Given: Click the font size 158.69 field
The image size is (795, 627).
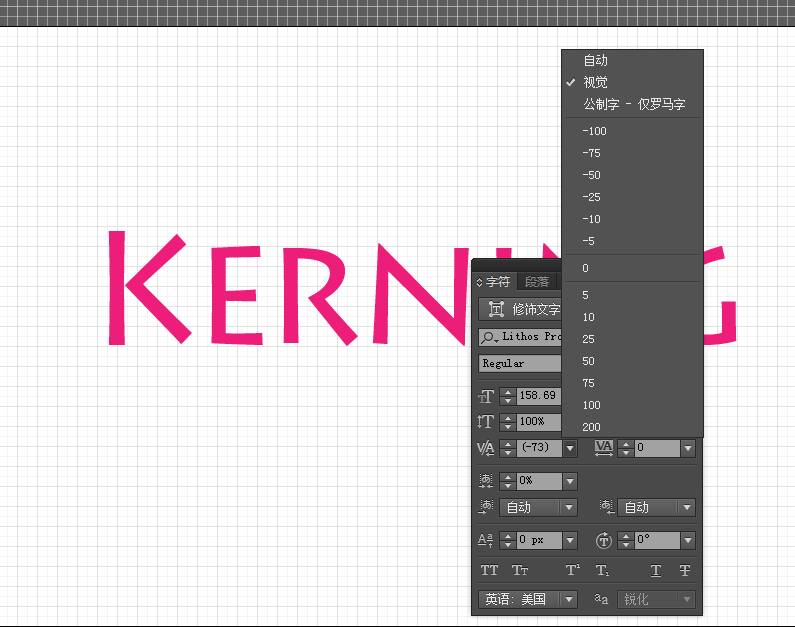Looking at the screenshot, I should [538, 396].
